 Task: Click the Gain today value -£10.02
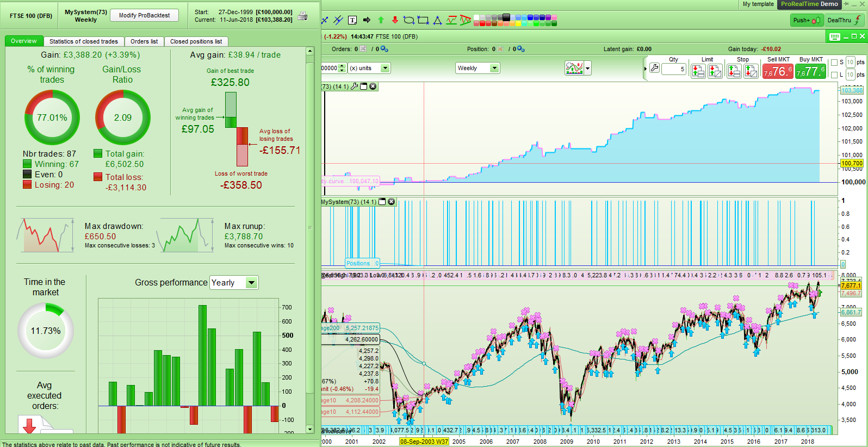771,49
